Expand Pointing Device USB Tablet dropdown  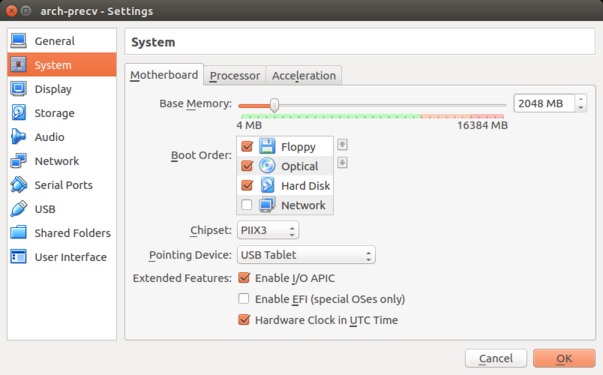[x=306, y=255]
